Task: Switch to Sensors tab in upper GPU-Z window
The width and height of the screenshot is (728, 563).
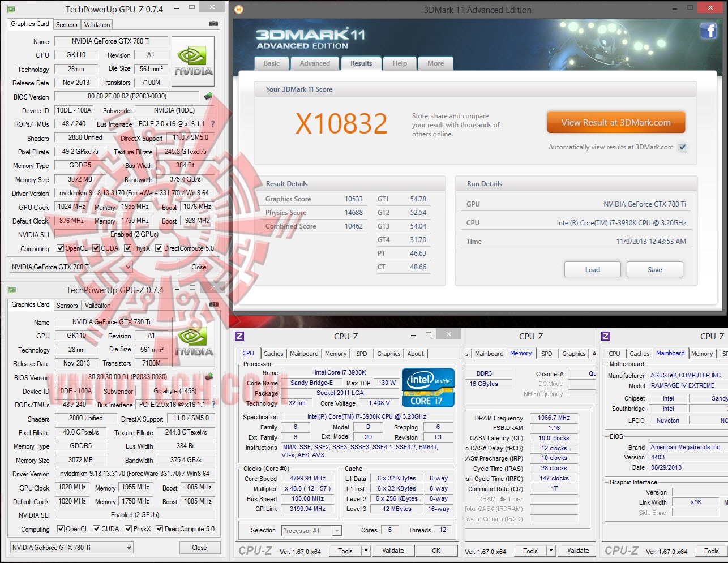Action: (67, 25)
